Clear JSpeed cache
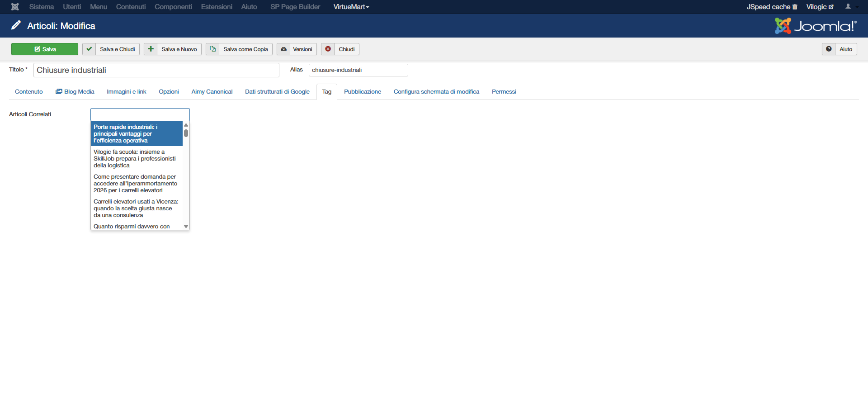Viewport: 868px width, 412px height. [772, 7]
